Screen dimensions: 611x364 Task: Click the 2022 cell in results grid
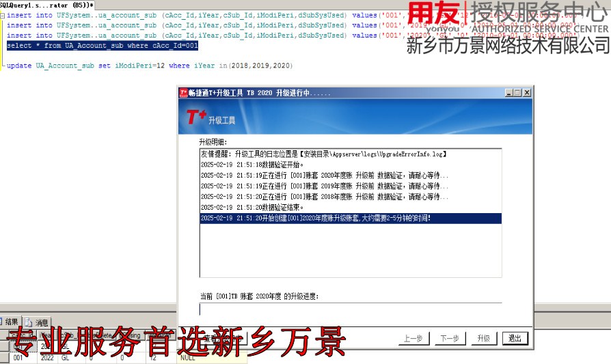pos(48,358)
